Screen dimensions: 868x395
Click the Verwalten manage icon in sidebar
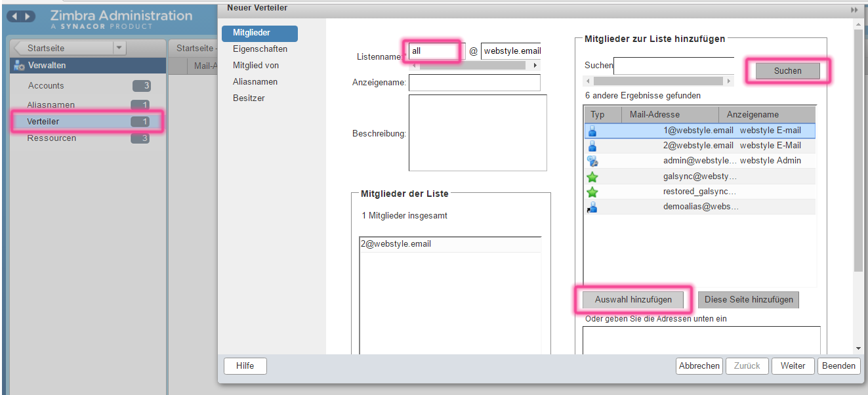[x=19, y=66]
